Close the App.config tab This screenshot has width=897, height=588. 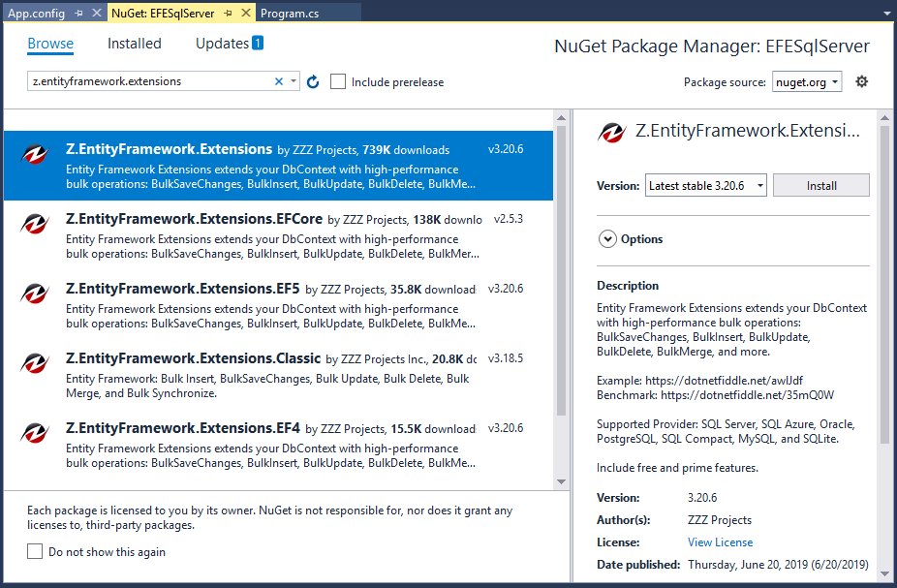97,13
